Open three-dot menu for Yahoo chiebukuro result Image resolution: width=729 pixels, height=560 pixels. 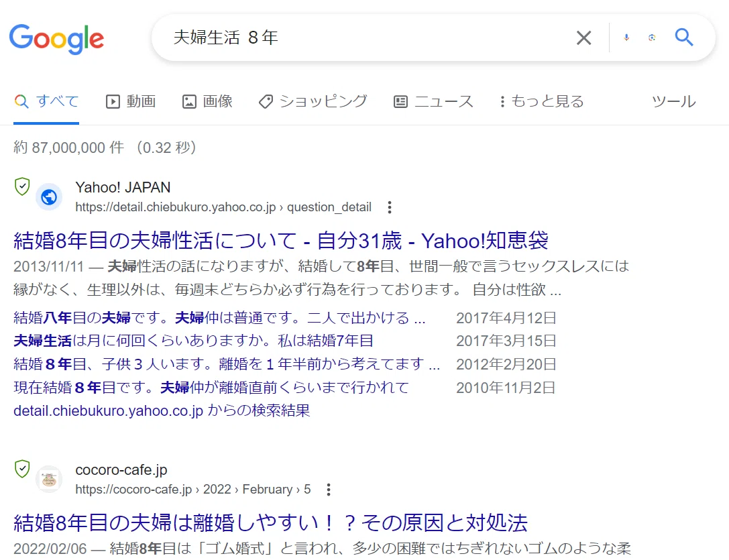click(390, 207)
